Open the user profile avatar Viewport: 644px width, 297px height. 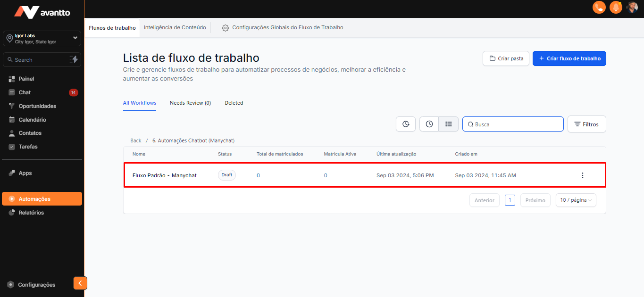[632, 7]
